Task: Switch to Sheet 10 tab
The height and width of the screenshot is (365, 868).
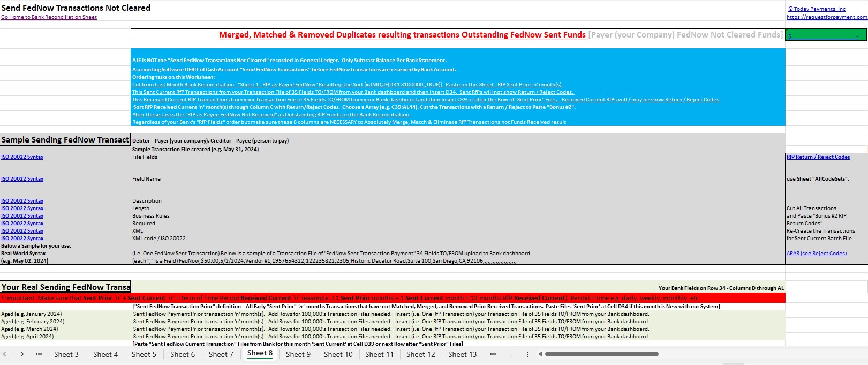Action: coord(338,354)
